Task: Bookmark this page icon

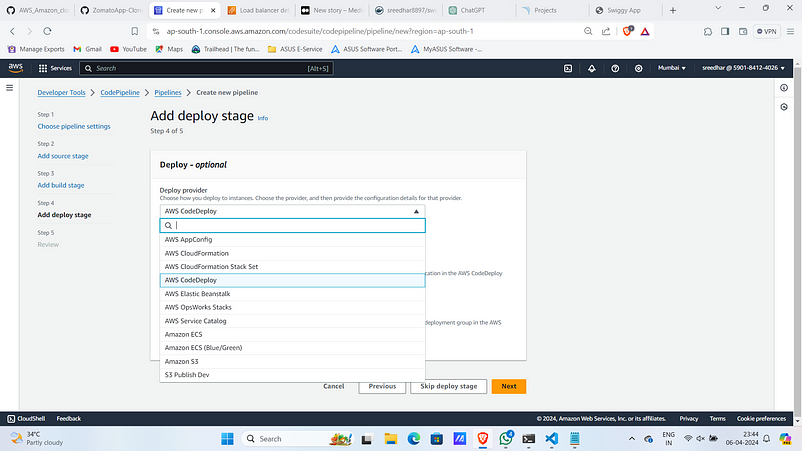Action: (x=135, y=31)
